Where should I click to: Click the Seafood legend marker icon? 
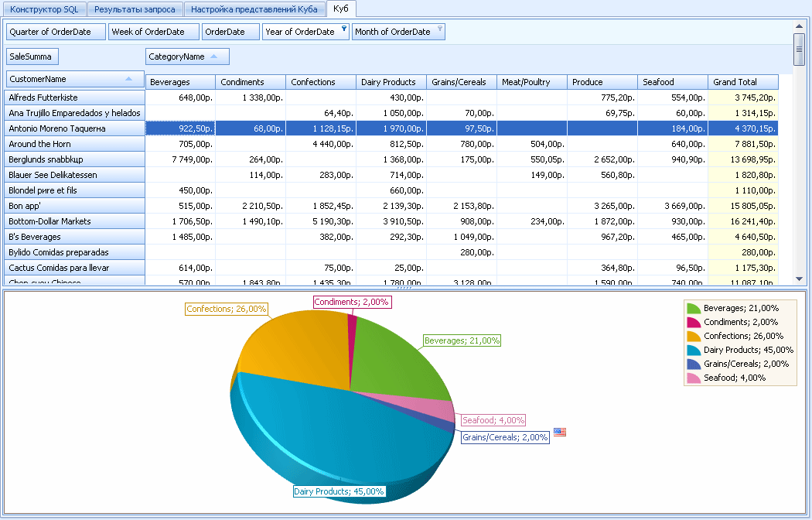tap(693, 378)
